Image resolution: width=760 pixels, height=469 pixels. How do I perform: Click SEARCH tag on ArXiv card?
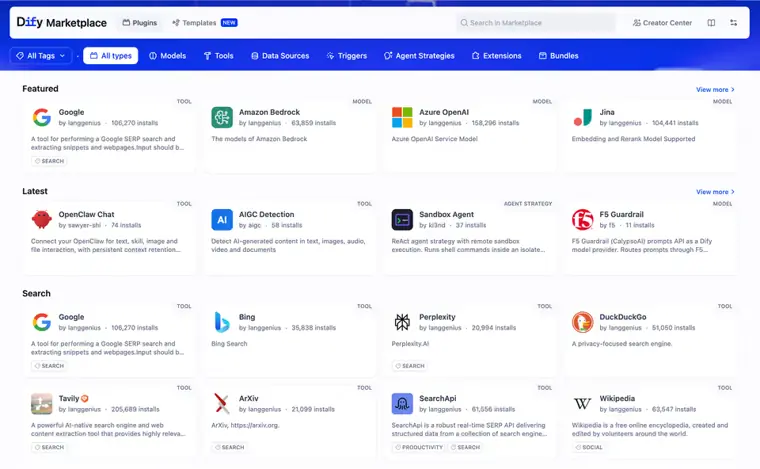[229, 447]
